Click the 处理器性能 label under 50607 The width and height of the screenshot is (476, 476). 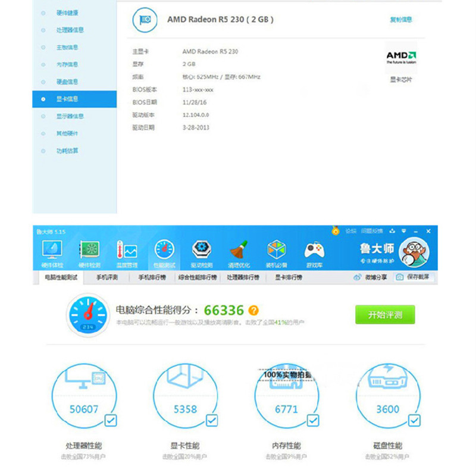pos(84,446)
